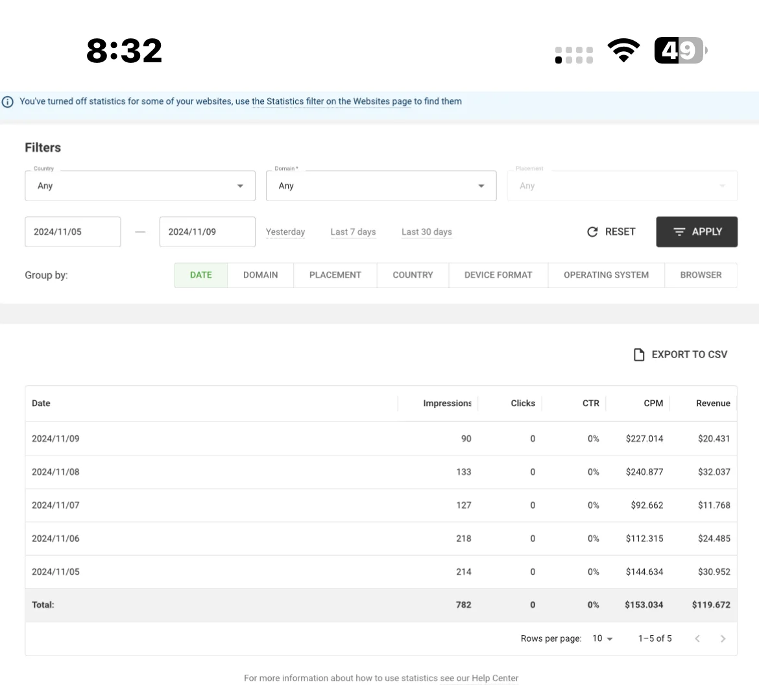Image resolution: width=759 pixels, height=700 pixels.
Task: Select the Last 30 days shortcut
Action: pos(426,232)
